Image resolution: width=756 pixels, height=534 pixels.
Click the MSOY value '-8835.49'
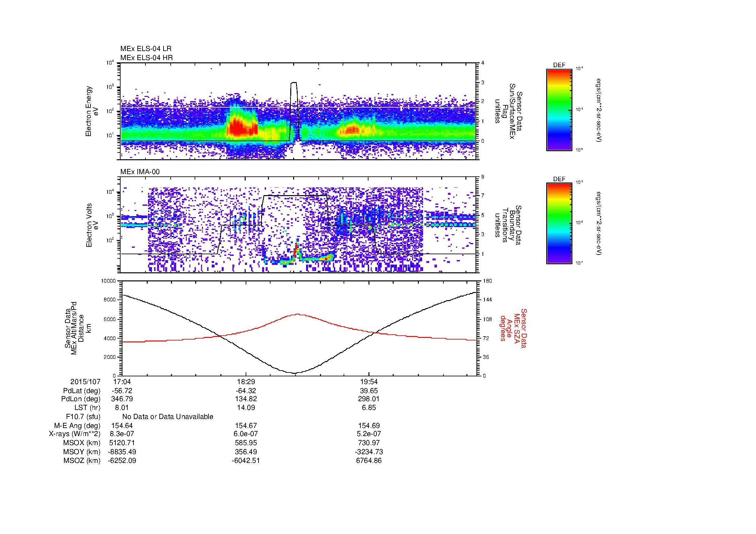(122, 452)
